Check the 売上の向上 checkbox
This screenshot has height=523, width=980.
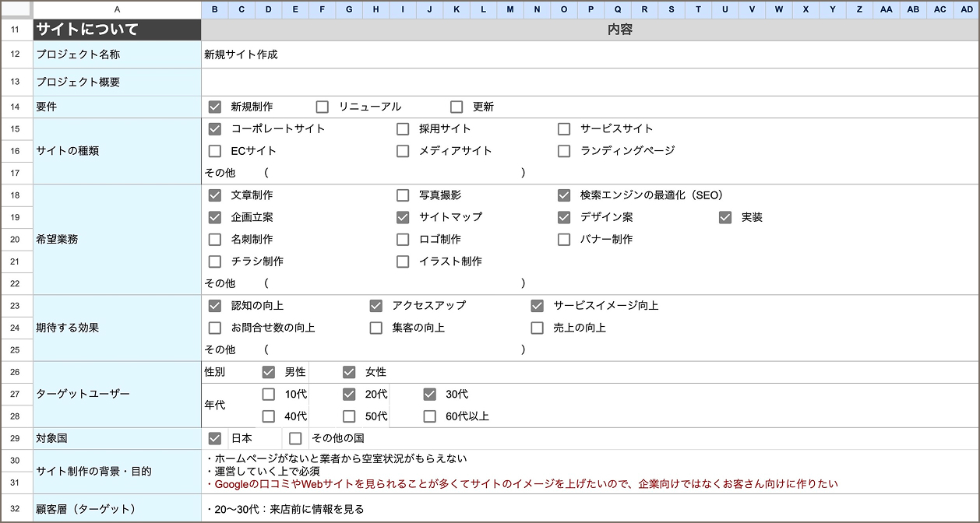pyautogui.click(x=537, y=328)
